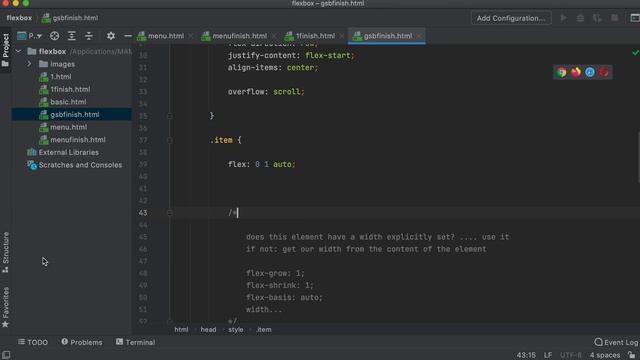
Task: Open the Event Log
Action: (616, 342)
